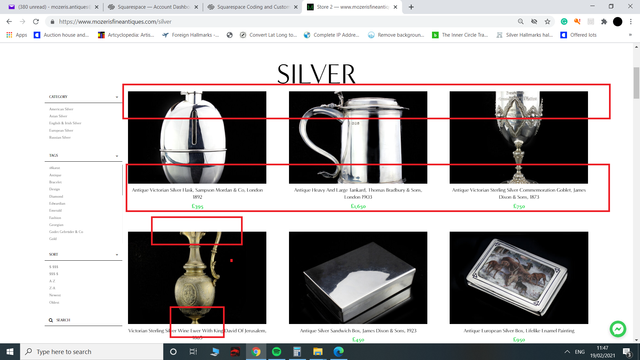640x360 pixels.
Task: Select the Store 2 browser tab
Action: [x=351, y=7]
